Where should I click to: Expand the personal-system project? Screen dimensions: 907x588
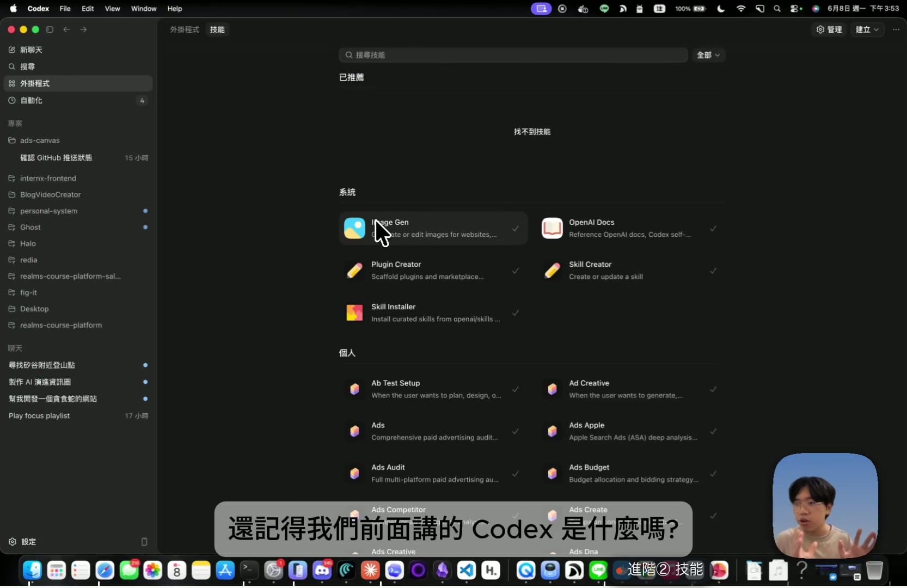(78, 211)
